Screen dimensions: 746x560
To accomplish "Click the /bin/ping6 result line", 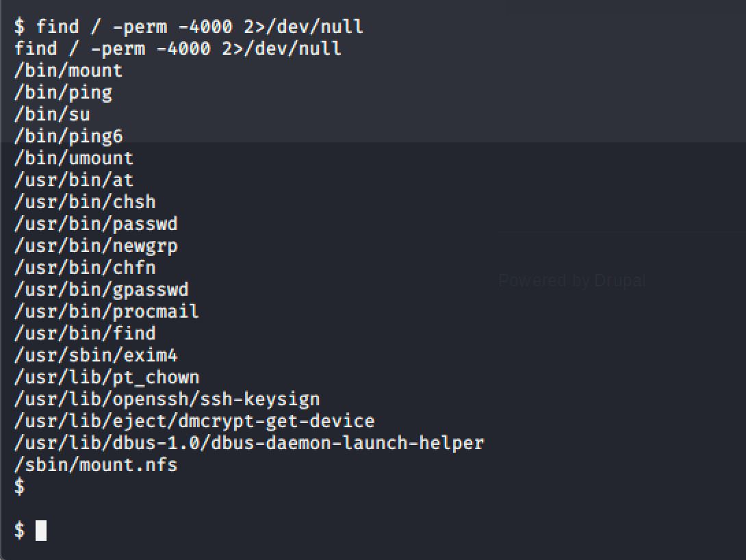I will (x=68, y=136).
